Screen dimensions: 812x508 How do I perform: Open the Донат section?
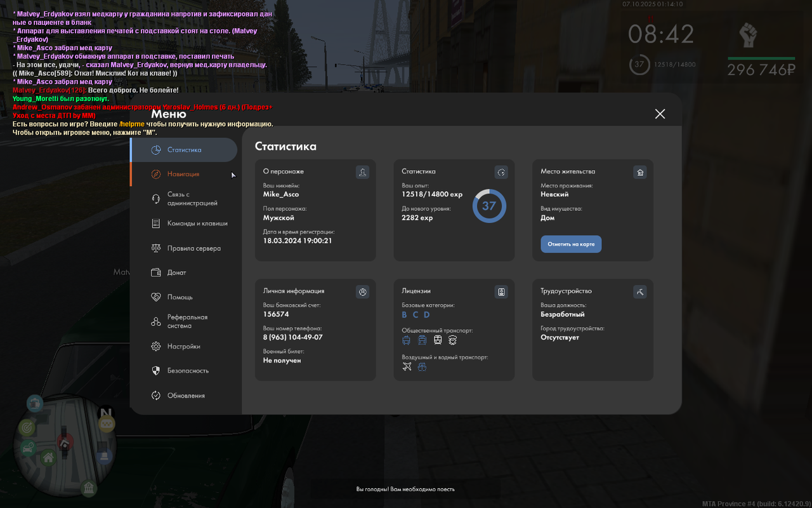pos(184,272)
